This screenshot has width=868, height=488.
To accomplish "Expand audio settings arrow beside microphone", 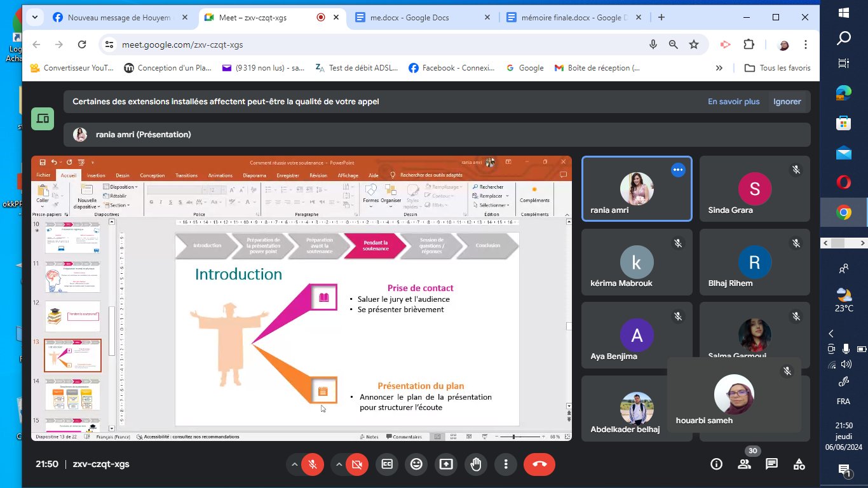I will [x=294, y=464].
